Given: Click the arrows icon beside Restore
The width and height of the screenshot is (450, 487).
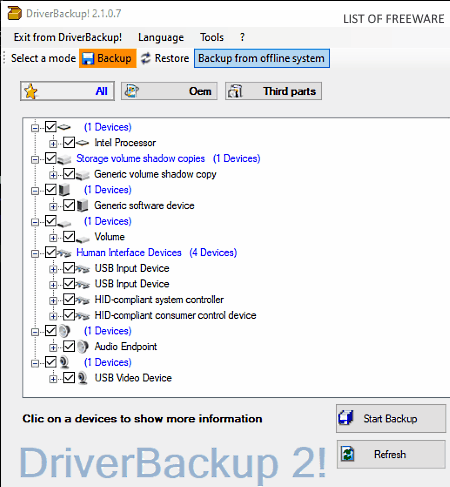Looking at the screenshot, I should pos(146,58).
